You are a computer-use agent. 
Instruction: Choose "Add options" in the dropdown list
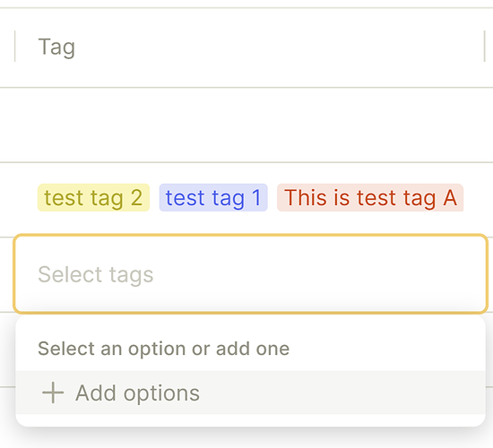[x=251, y=392]
